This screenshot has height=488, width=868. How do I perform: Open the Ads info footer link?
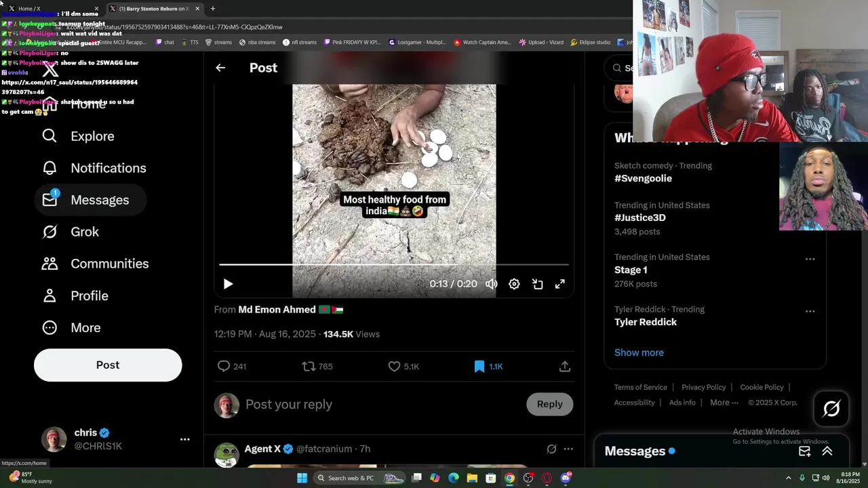pos(682,403)
